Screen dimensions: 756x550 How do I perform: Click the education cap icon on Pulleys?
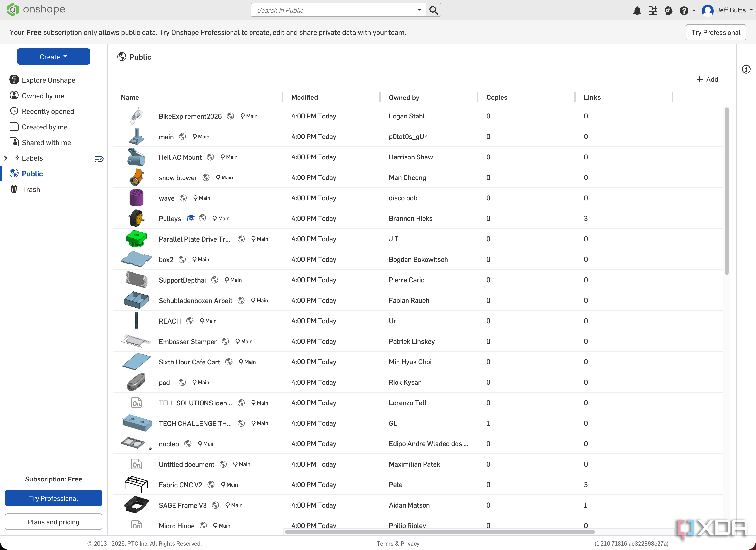click(190, 218)
